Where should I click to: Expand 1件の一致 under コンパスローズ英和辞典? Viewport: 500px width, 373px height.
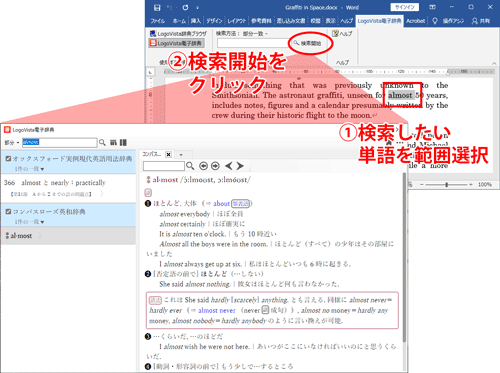[30, 222]
